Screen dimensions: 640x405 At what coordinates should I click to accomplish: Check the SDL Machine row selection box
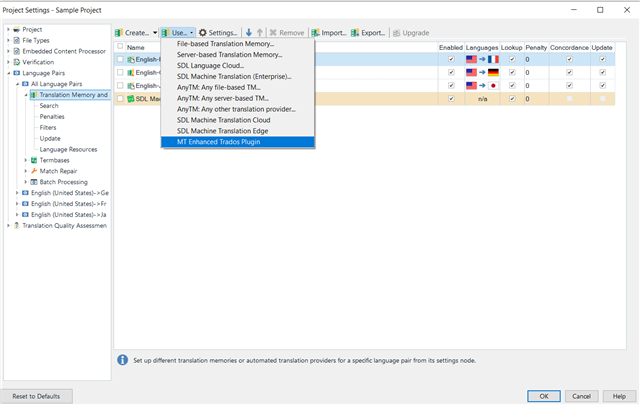click(120, 98)
